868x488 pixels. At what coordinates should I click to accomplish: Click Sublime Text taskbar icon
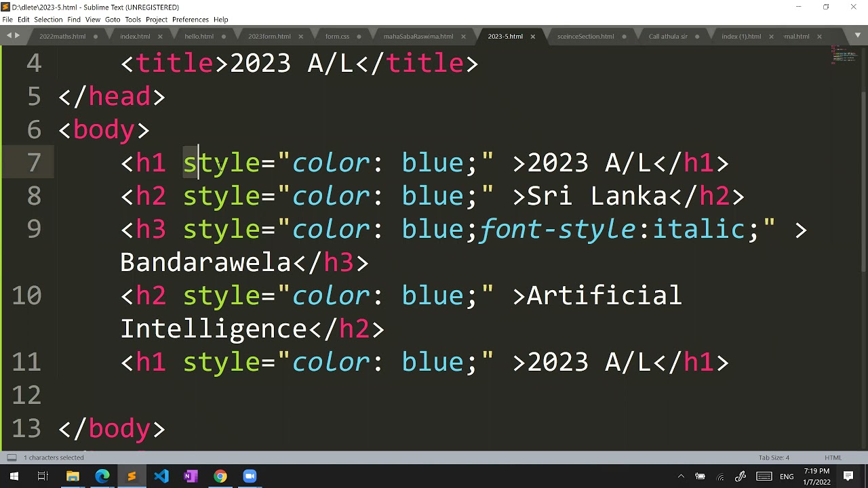tap(132, 476)
